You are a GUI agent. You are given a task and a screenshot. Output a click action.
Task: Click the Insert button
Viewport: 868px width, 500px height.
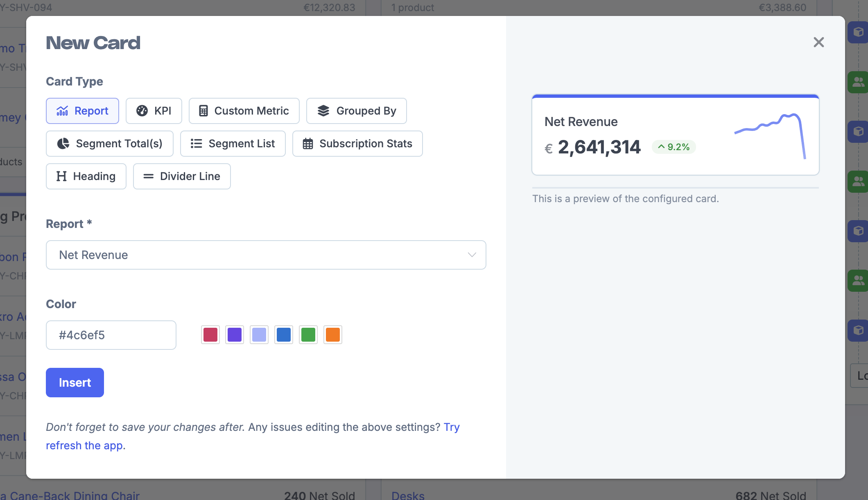coord(75,383)
